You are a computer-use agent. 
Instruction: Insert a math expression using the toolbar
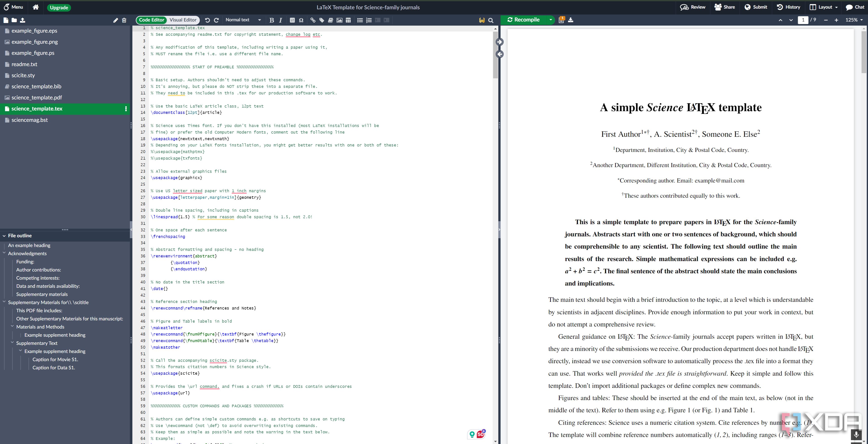click(x=292, y=20)
